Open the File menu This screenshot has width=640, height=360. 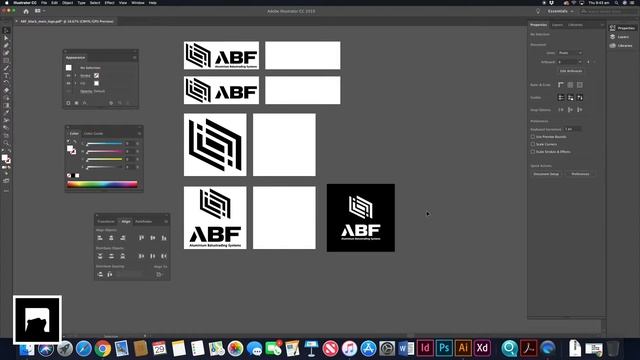(x=44, y=3)
